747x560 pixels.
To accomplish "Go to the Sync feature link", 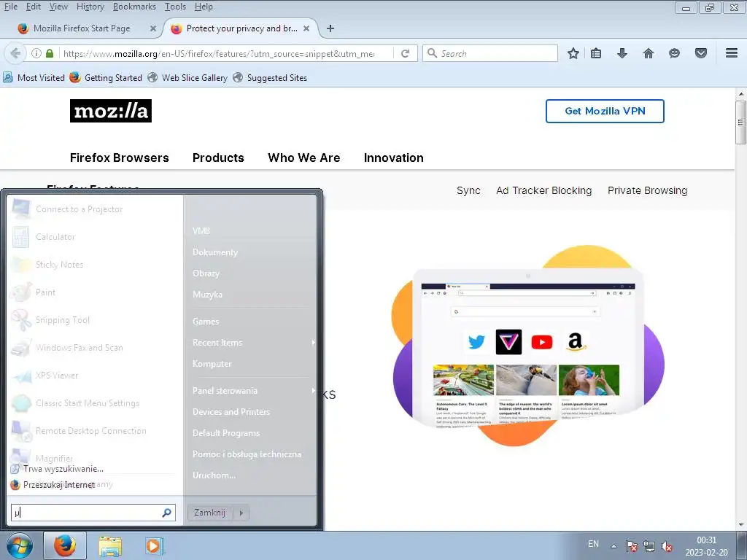I will 468,190.
